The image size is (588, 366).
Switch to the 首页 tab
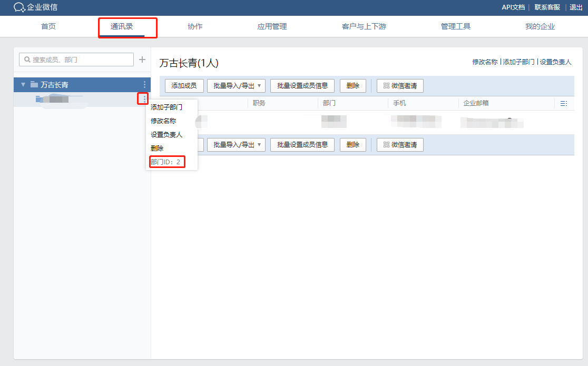[x=48, y=26]
